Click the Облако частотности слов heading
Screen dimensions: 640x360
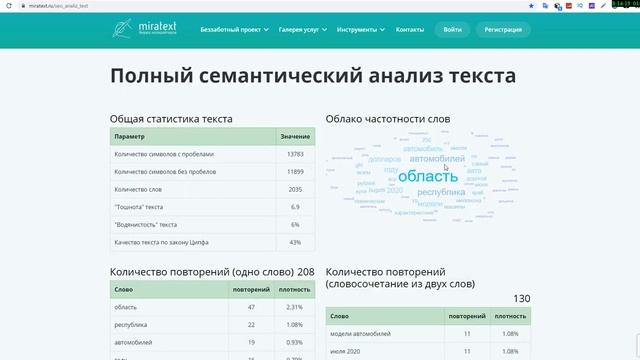[x=388, y=119]
